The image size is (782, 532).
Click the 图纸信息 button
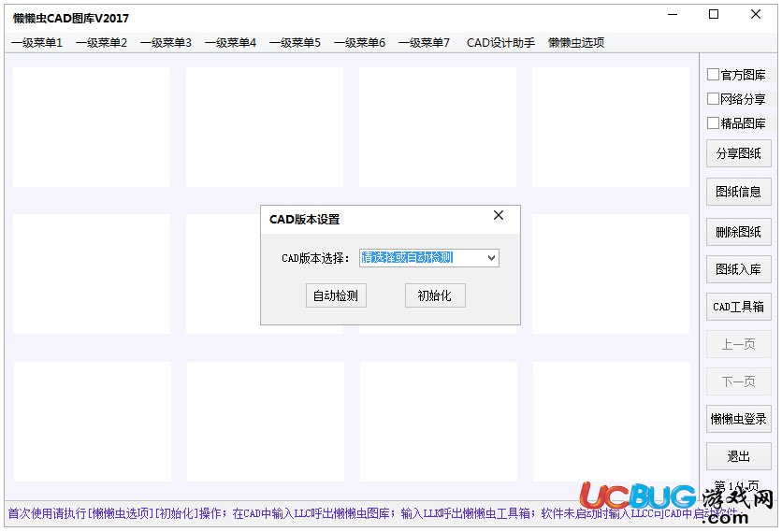(739, 192)
